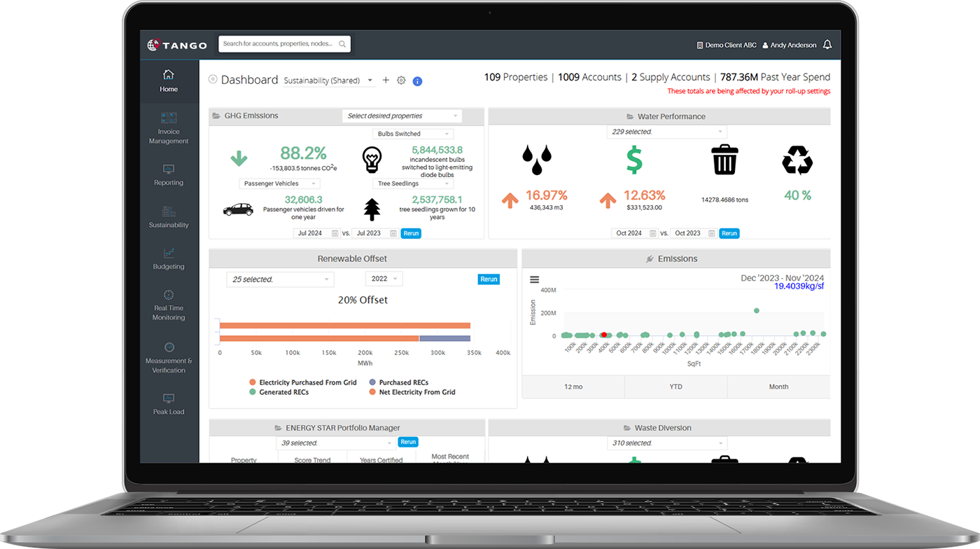Click the blue dashboard info icon
This screenshot has width=980, height=549.
pos(417,81)
